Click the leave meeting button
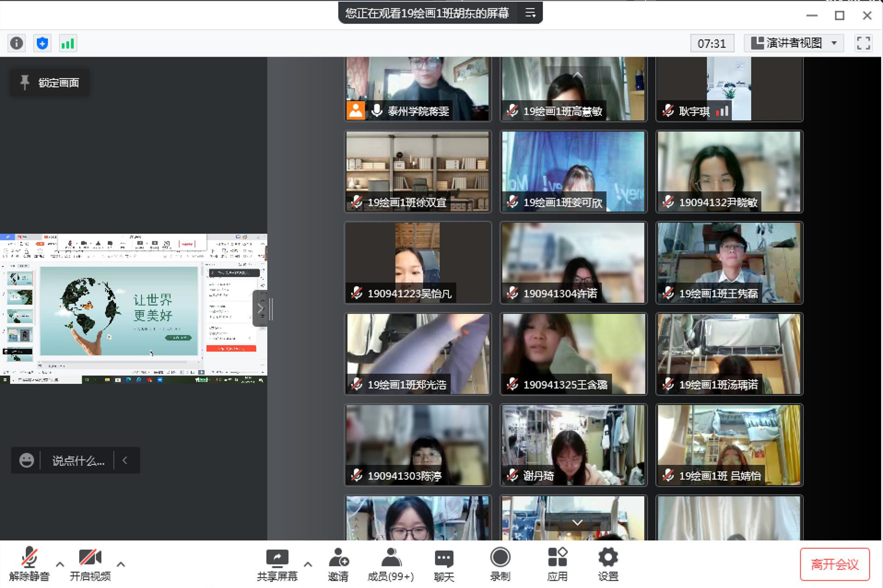Viewport: 883px width, 588px height. (834, 564)
